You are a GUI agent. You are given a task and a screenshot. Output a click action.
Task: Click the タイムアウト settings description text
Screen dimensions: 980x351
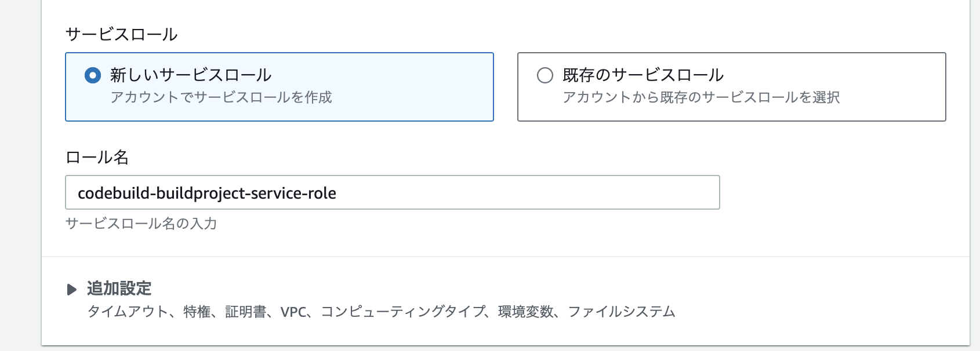(x=383, y=312)
